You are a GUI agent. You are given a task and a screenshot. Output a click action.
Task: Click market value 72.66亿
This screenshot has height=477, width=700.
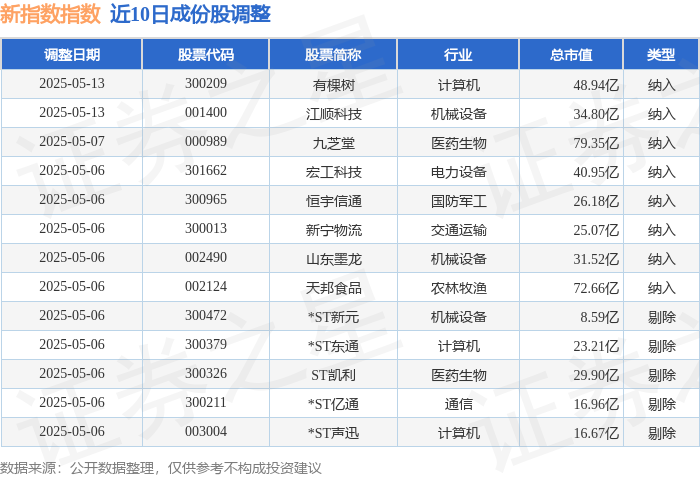click(596, 288)
